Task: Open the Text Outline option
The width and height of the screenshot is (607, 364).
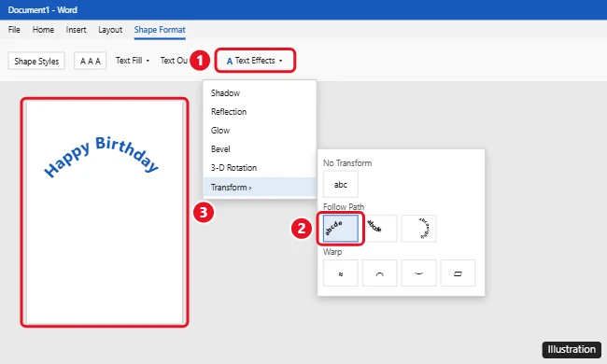Action: tap(175, 61)
